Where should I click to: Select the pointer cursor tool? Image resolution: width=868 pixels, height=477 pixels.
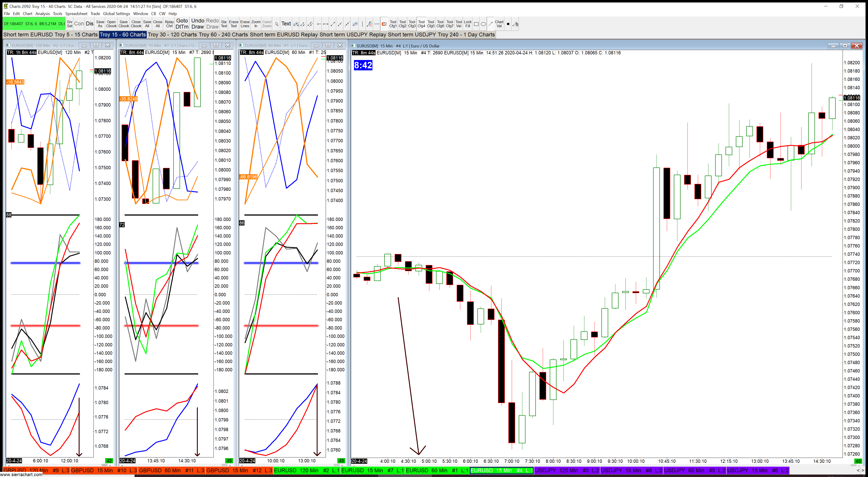pyautogui.click(x=277, y=24)
